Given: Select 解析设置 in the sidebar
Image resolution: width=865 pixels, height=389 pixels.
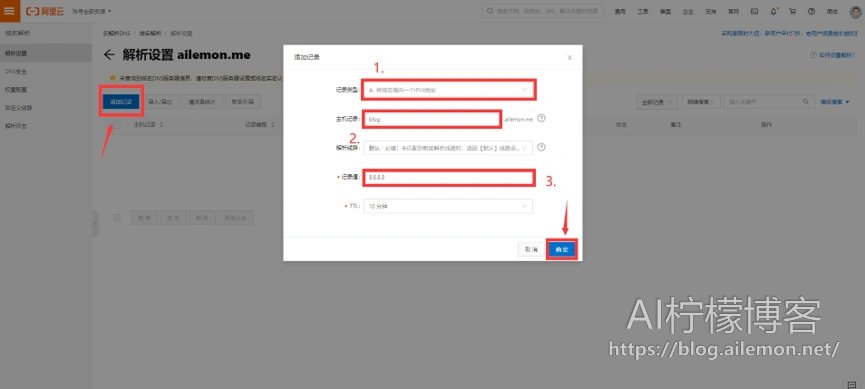Looking at the screenshot, I should coord(46,54).
